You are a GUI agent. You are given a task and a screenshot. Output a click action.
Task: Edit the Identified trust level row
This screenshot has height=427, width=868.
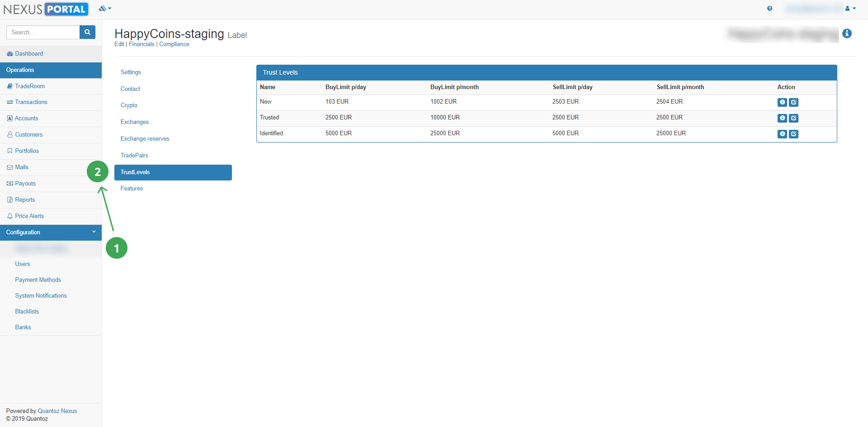click(793, 134)
